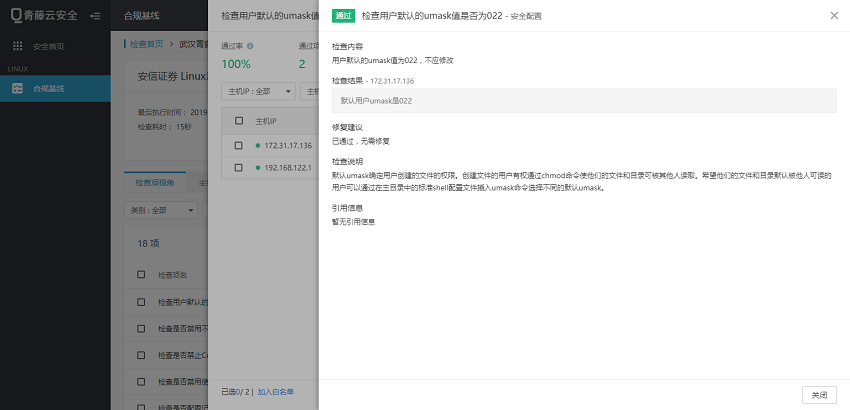Image resolution: width=850 pixels, height=410 pixels.
Task: Click green status dot for 192.168.122.1
Action: click(x=257, y=168)
